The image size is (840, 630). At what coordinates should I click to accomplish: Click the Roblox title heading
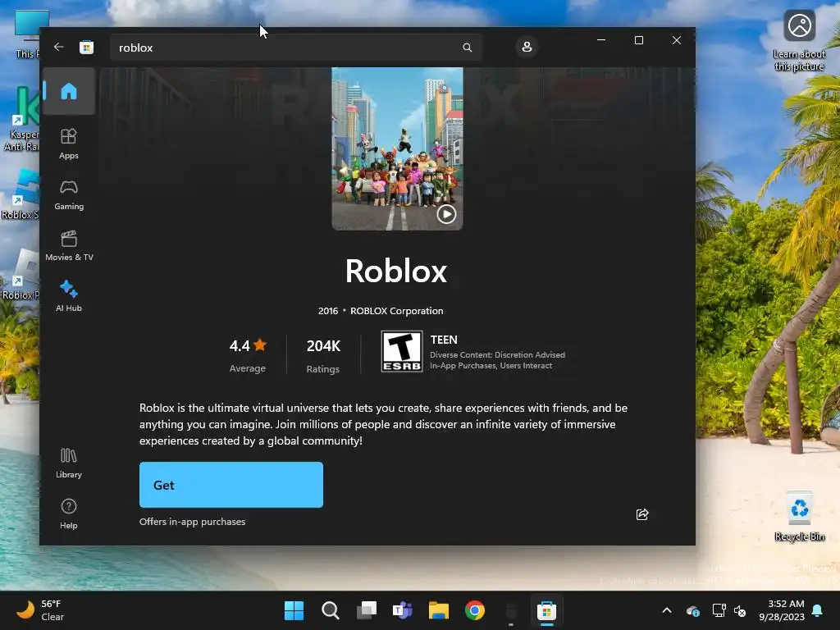[x=396, y=271]
